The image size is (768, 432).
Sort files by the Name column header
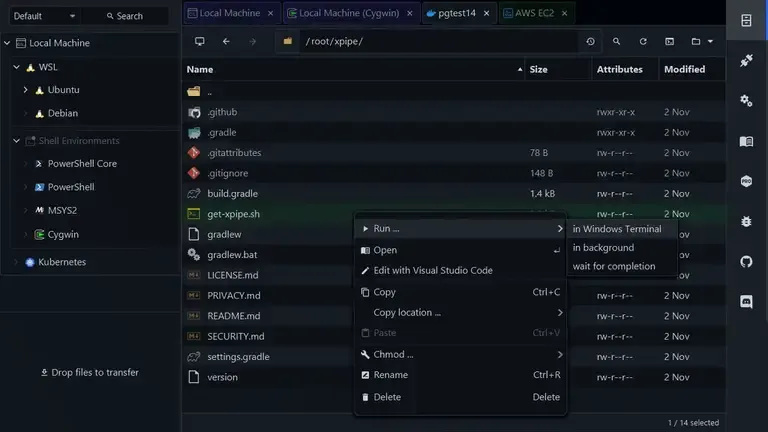(200, 69)
